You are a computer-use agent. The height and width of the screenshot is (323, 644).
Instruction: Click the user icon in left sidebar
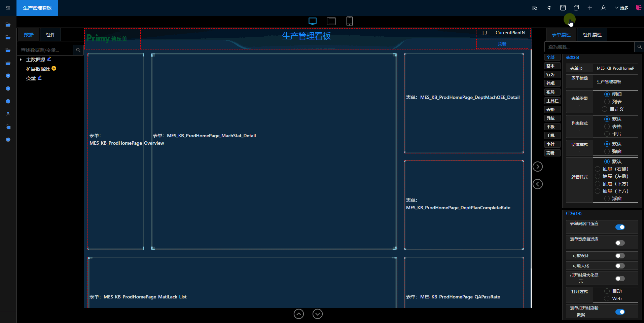pos(8,114)
